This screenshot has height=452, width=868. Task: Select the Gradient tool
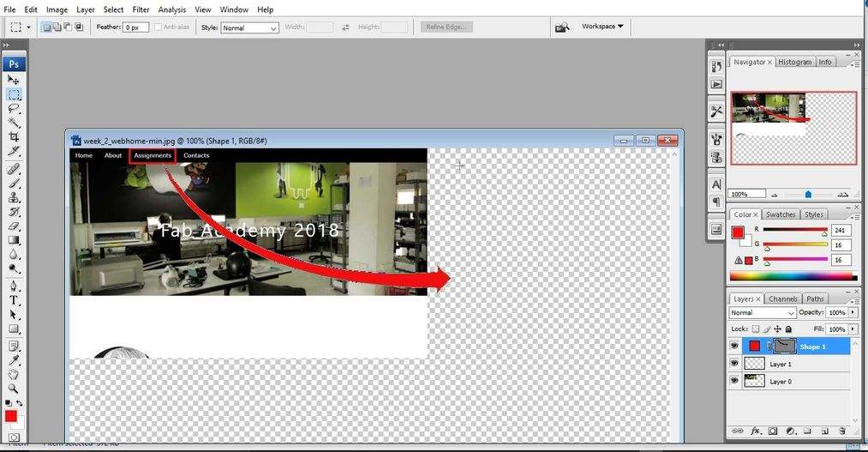pyautogui.click(x=14, y=240)
